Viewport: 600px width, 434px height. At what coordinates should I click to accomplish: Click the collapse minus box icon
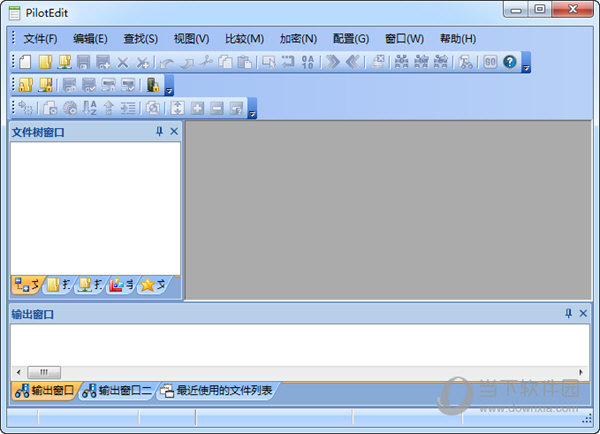coord(217,108)
